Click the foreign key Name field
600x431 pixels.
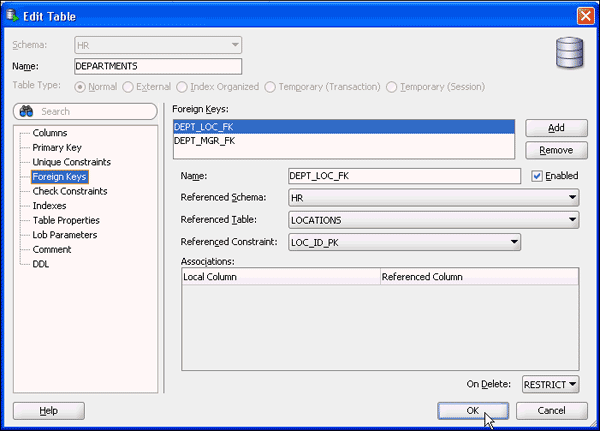click(x=404, y=176)
